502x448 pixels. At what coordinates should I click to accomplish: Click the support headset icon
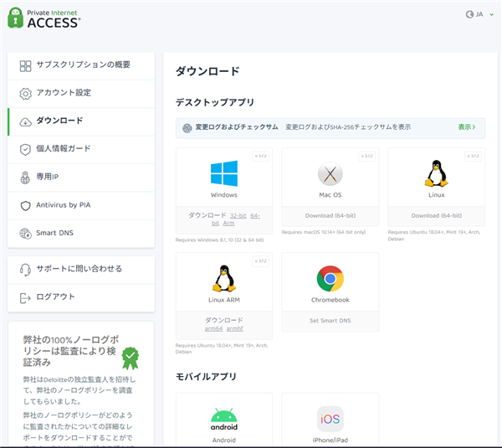[25, 270]
